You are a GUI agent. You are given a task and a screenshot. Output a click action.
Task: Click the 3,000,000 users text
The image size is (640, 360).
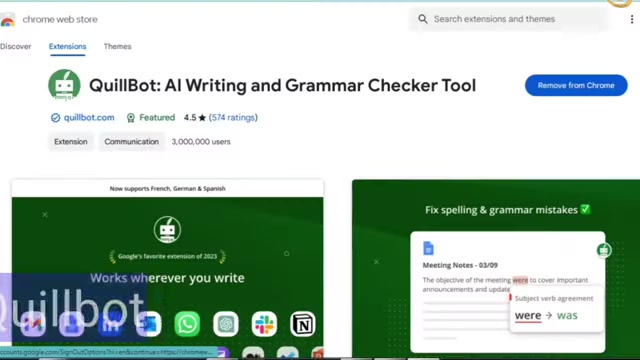coord(201,142)
